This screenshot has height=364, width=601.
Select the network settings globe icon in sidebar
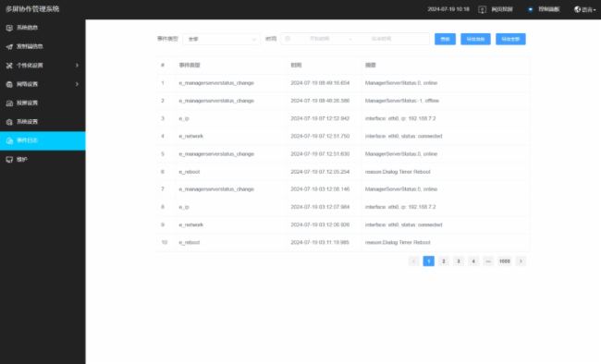click(9, 84)
